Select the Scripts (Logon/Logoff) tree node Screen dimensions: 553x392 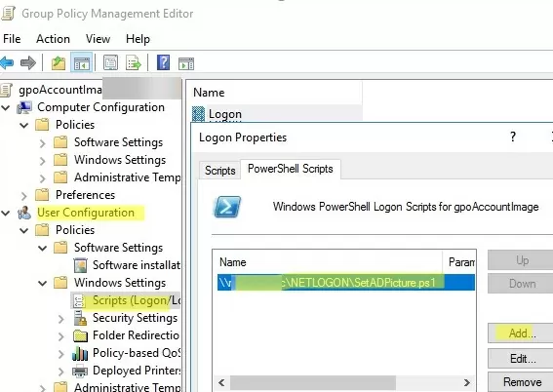click(137, 300)
